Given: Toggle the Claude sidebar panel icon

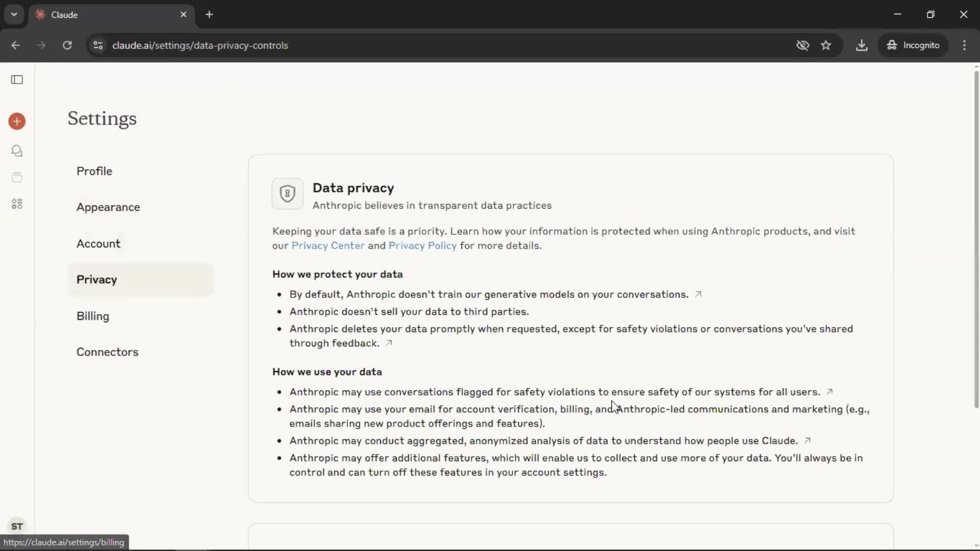Looking at the screenshot, I should pos(17,80).
